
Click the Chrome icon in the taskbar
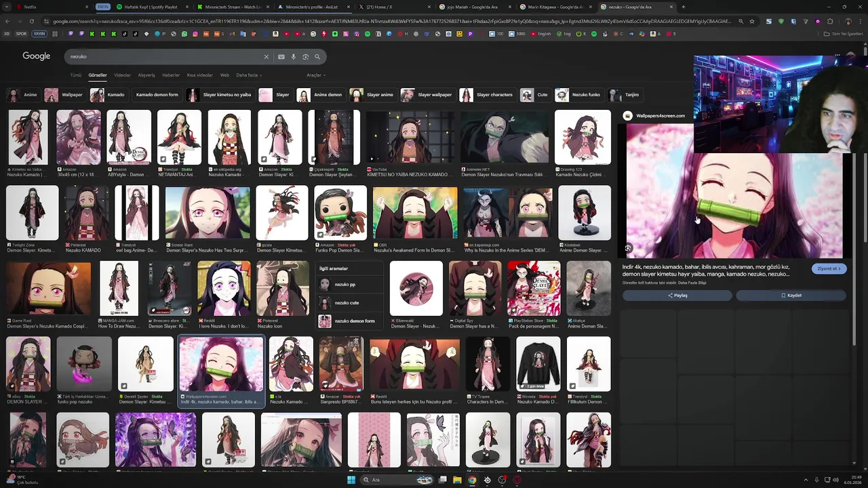(472, 480)
